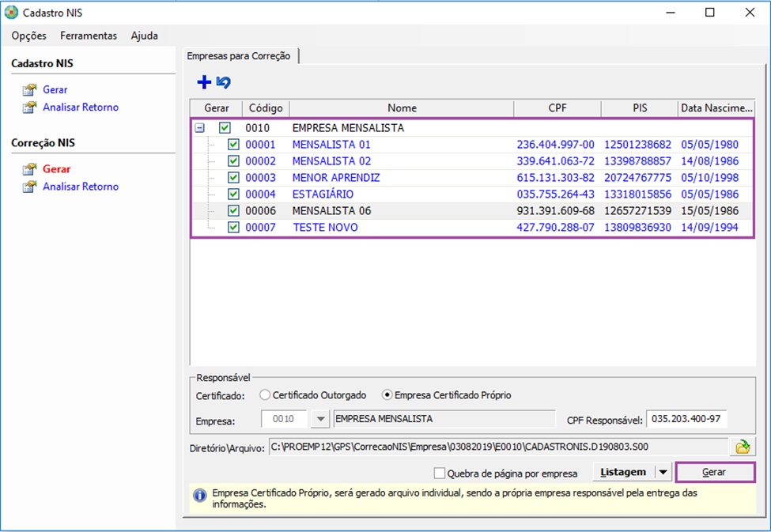Click icon beside Cadastro NIS Analisar Retorno
The width and height of the screenshot is (771, 532).
click(x=29, y=108)
